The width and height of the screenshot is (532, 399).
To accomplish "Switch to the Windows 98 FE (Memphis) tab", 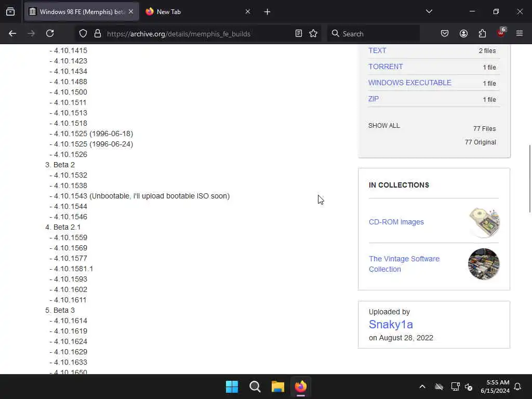I will (82, 12).
